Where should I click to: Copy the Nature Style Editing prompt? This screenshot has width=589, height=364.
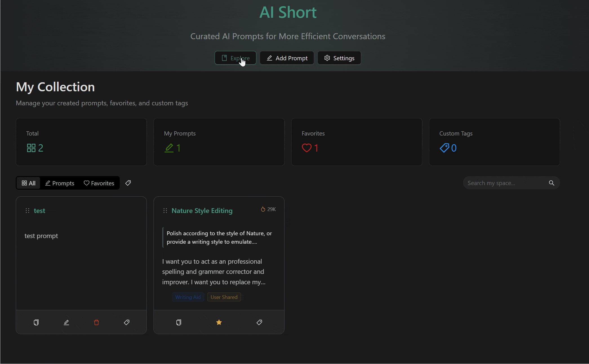[179, 322]
